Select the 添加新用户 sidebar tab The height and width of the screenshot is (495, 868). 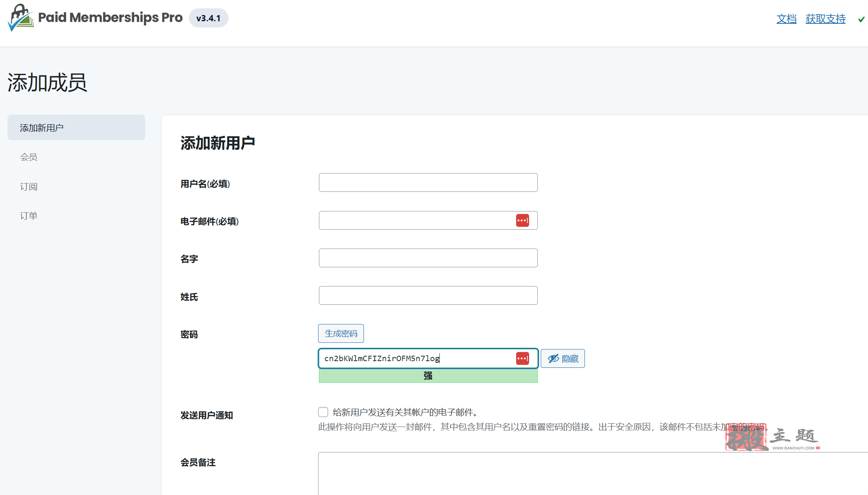[76, 128]
